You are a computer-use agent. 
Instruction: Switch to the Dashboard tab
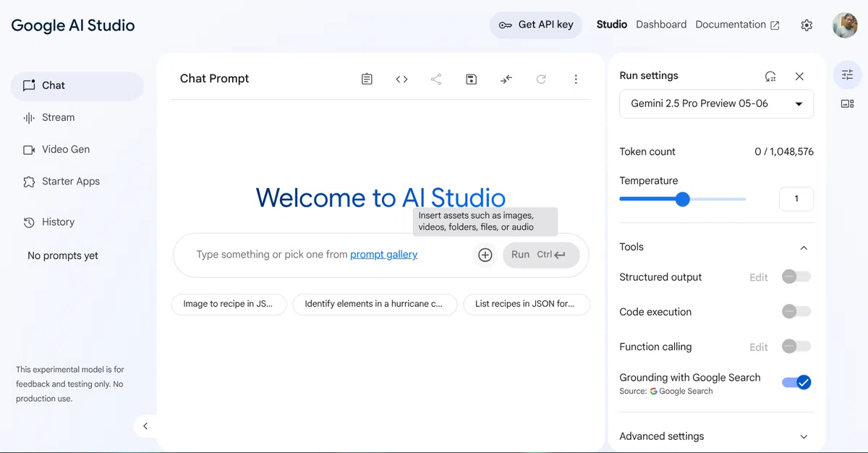(x=661, y=25)
